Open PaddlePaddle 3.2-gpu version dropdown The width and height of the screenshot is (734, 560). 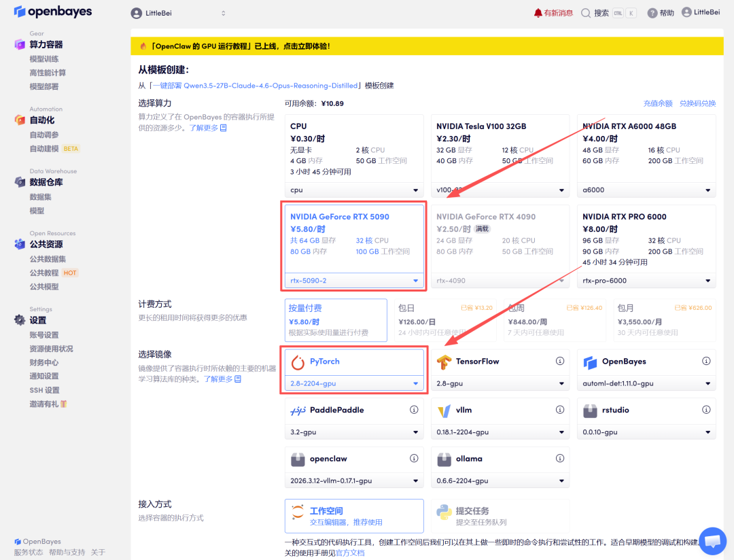[x=354, y=432]
